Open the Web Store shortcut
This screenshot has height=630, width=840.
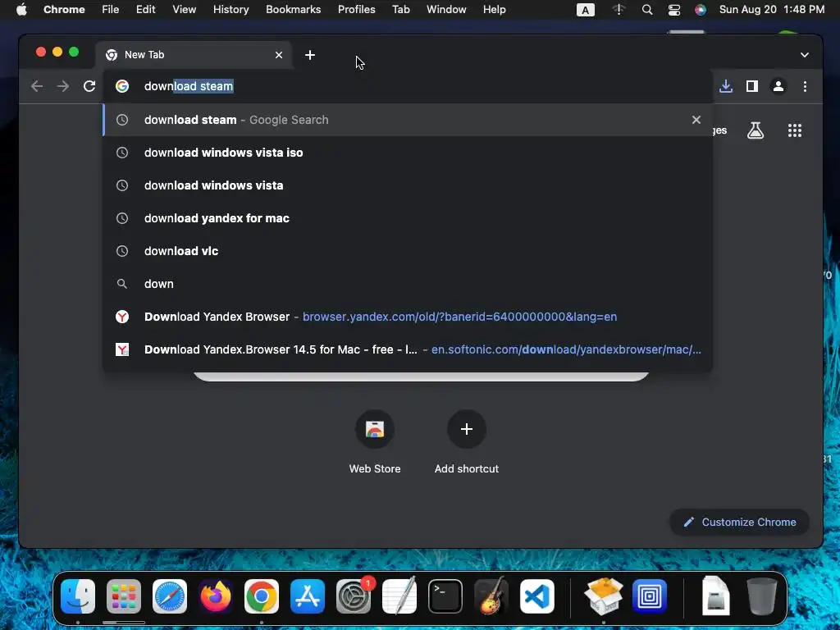[374, 442]
